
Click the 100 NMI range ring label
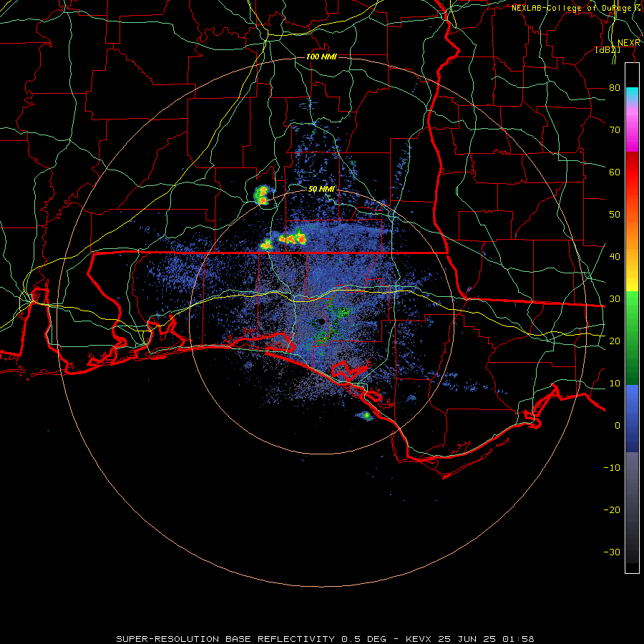point(321,57)
